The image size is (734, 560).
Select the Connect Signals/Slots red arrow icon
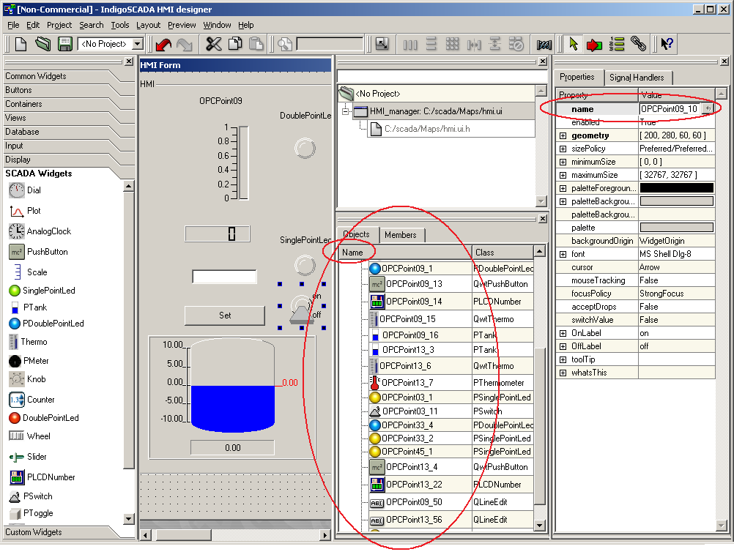[x=595, y=45]
